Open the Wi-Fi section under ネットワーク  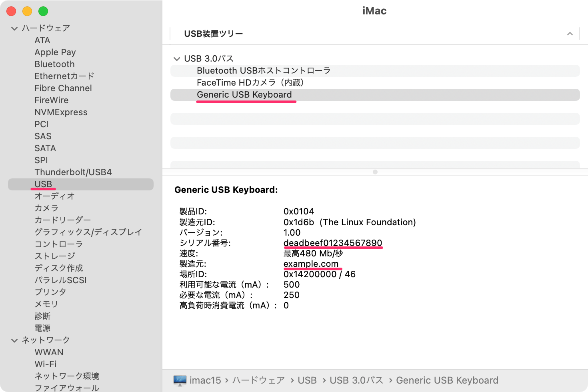(45, 364)
